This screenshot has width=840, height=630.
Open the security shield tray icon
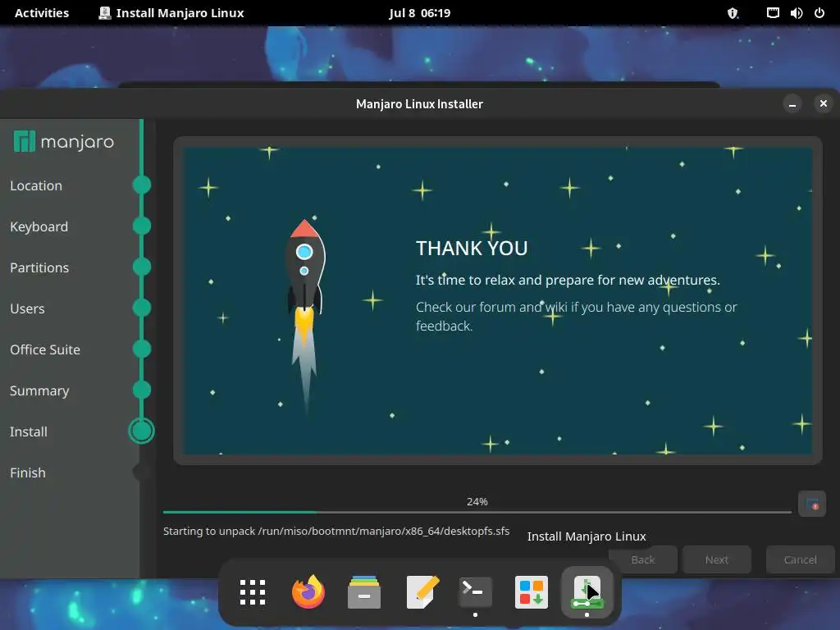[733, 13]
